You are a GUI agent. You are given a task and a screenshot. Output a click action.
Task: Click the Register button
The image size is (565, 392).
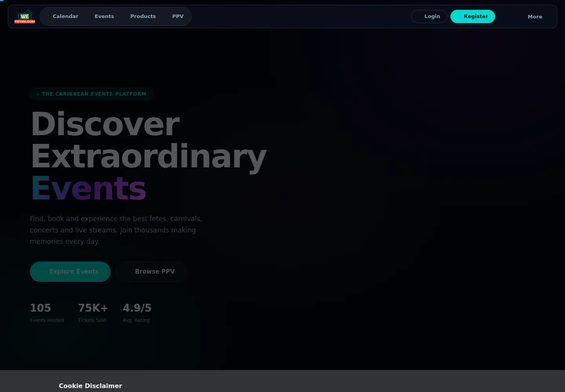click(x=473, y=16)
